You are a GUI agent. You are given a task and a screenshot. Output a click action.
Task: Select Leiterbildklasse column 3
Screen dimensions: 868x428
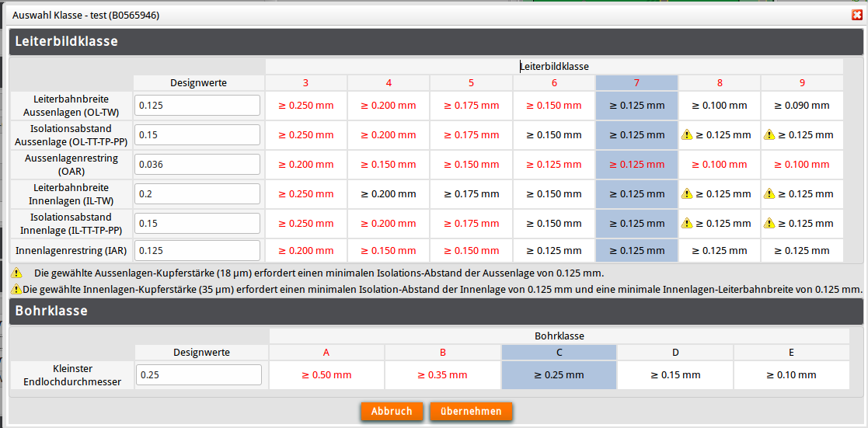305,83
